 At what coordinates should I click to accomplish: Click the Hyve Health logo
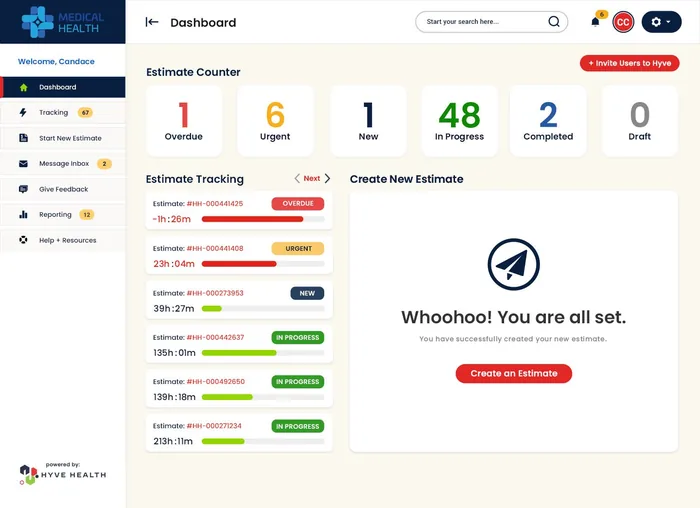coord(63,473)
